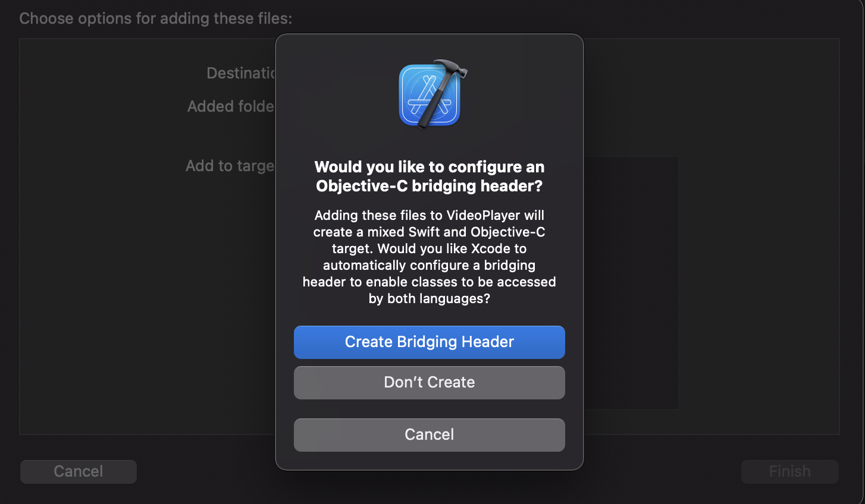This screenshot has width=865, height=504.
Task: Choose Don't Create in the dialog
Action: [x=429, y=382]
